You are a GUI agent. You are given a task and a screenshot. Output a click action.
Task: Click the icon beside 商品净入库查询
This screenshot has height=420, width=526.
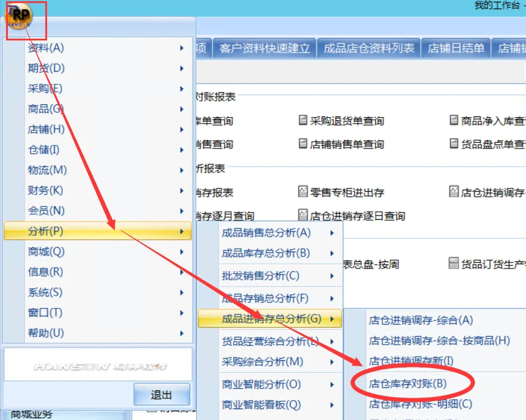(x=454, y=121)
